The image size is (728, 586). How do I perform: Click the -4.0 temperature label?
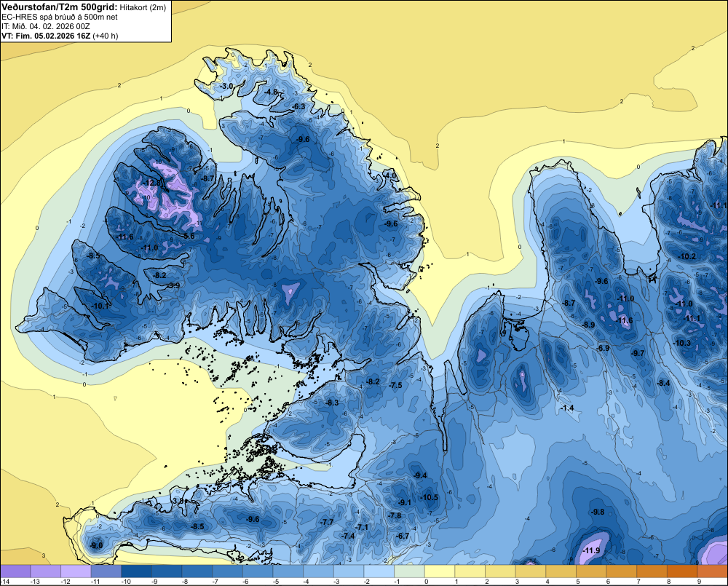coord(391,176)
